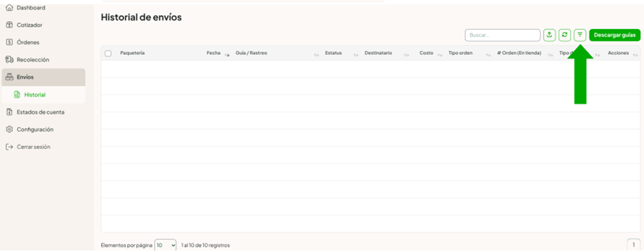Open Dashboard from sidebar home icon
This screenshot has width=644, height=252.
coord(10,8)
